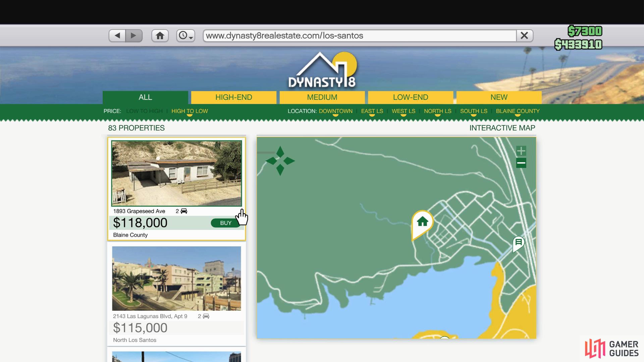Sort price LOW TO HIGH

coord(144,111)
